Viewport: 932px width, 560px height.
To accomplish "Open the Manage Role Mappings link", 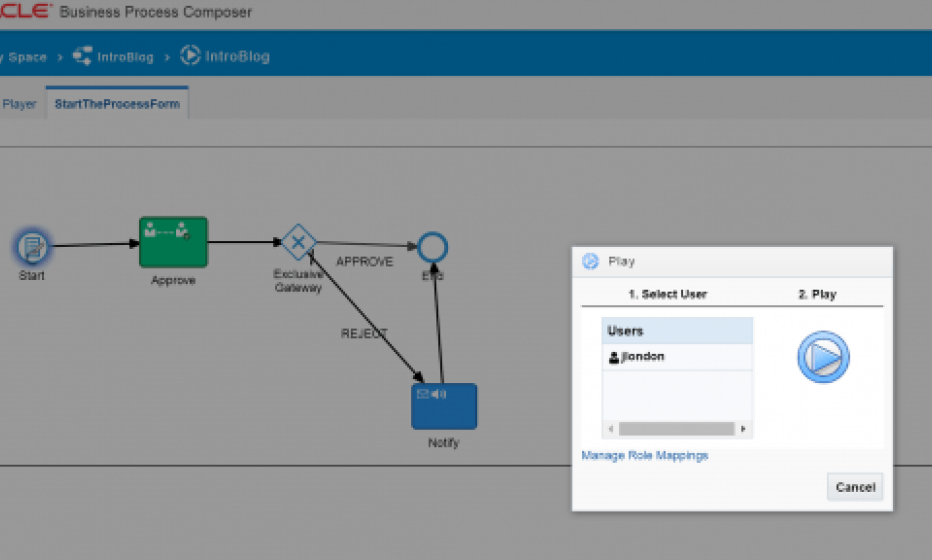I will [645, 455].
